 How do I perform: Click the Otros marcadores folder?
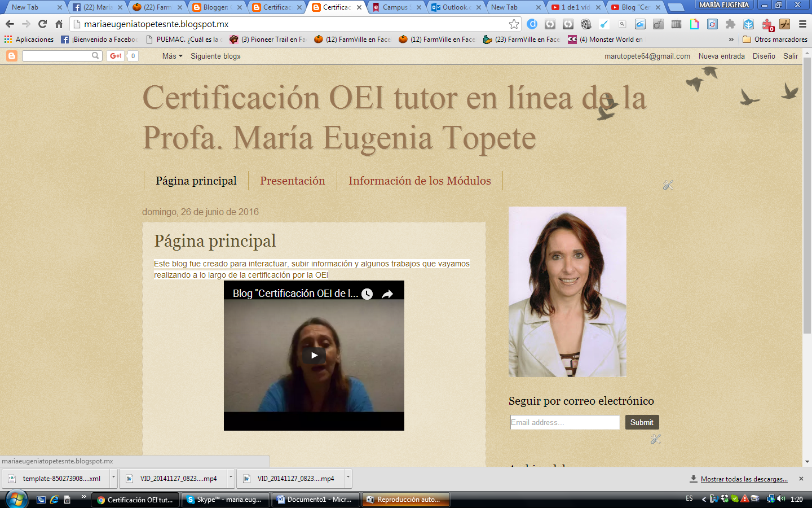point(775,39)
